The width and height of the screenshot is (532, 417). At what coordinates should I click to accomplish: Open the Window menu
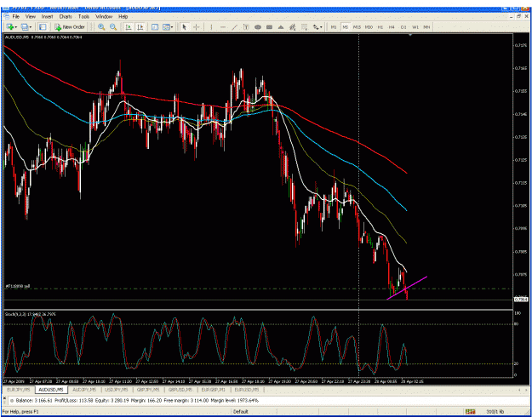(104, 16)
